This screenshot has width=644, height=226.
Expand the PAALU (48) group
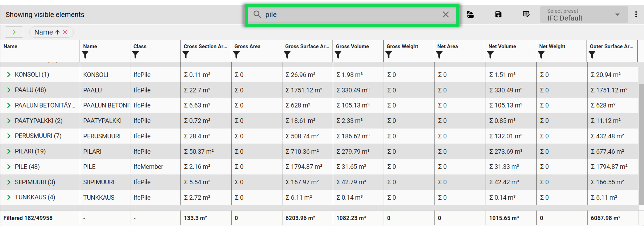click(9, 90)
